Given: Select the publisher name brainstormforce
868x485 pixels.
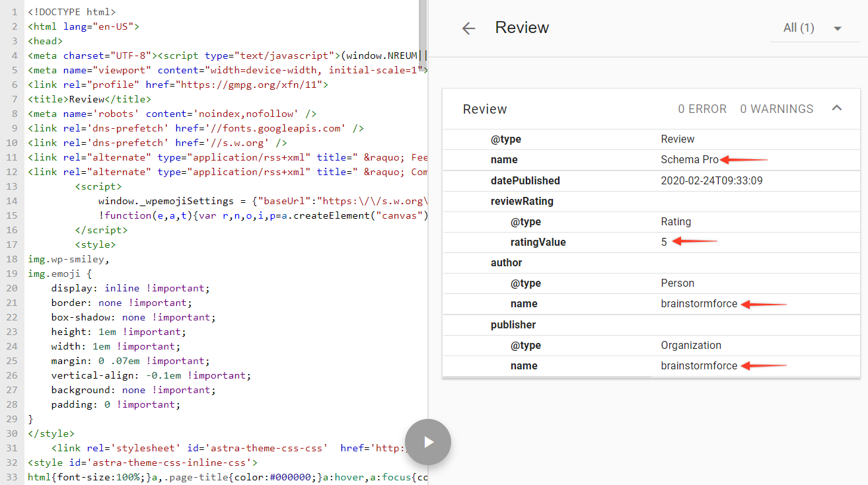Looking at the screenshot, I should pyautogui.click(x=699, y=365).
